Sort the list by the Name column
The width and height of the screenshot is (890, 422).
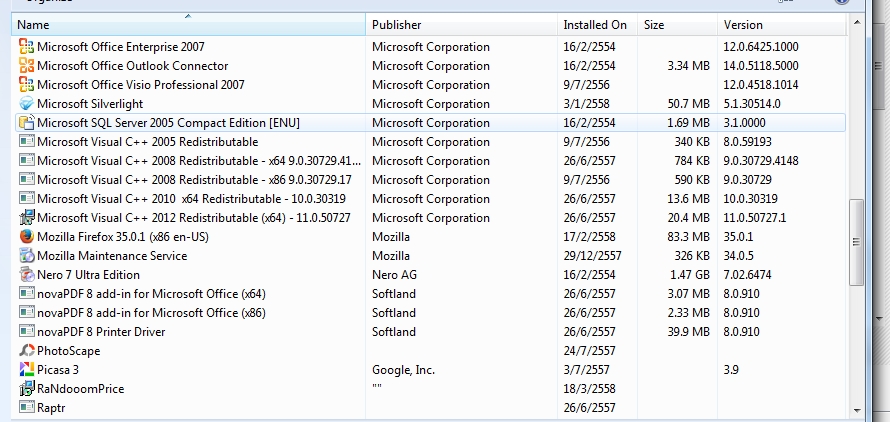188,24
